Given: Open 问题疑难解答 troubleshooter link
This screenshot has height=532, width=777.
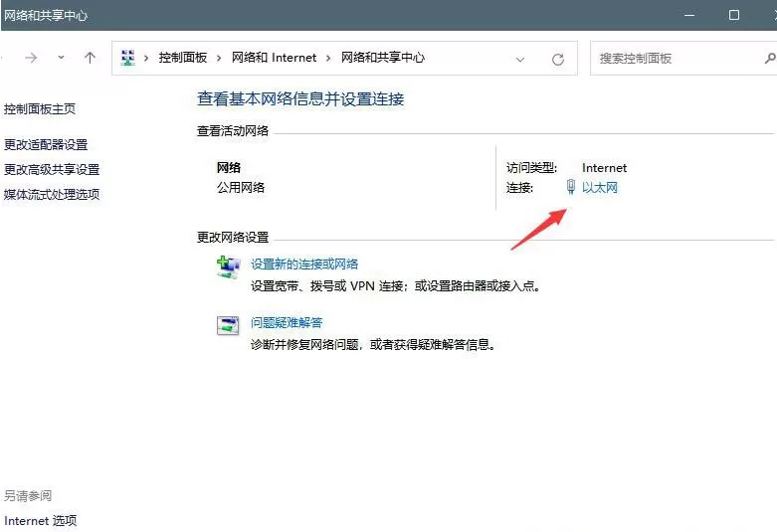Looking at the screenshot, I should [287, 323].
